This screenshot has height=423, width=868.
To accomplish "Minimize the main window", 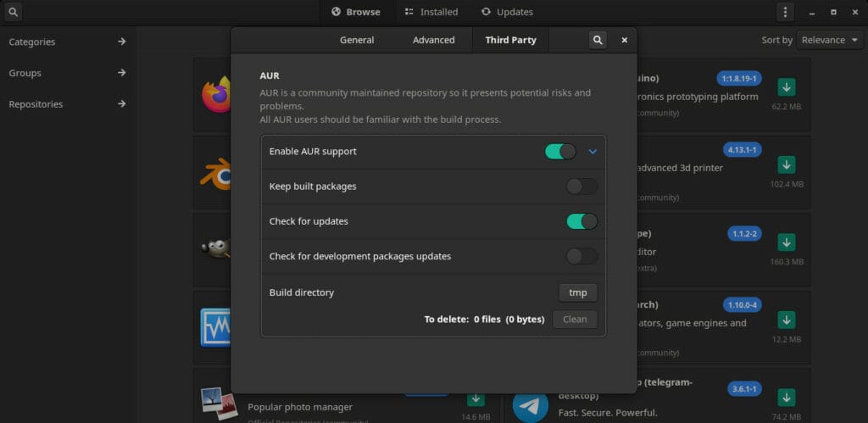I will coord(811,12).
